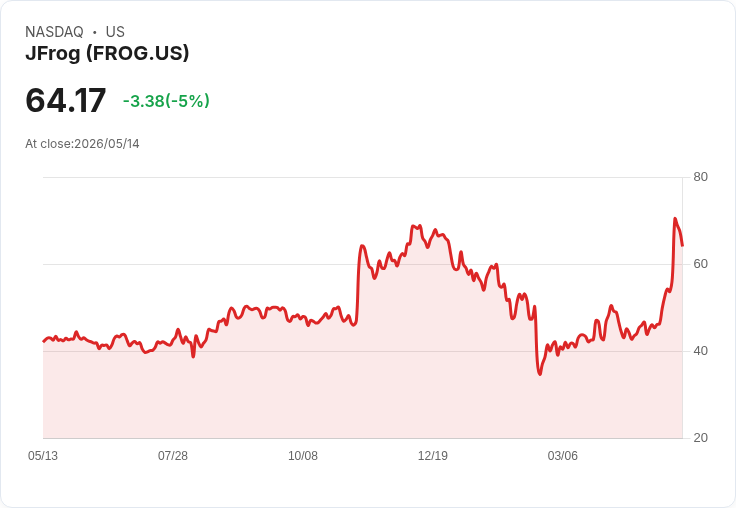Click the end point of the price line
Screen dimensions: 736x508
682,245
